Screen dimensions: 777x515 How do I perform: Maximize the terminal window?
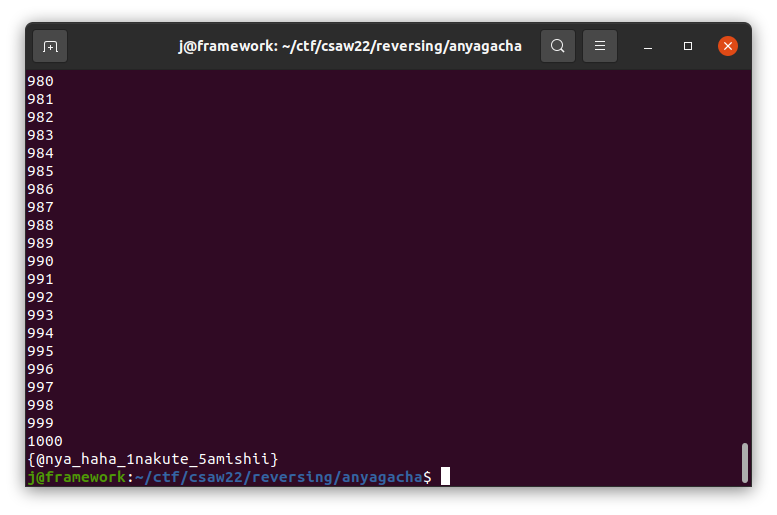click(688, 46)
